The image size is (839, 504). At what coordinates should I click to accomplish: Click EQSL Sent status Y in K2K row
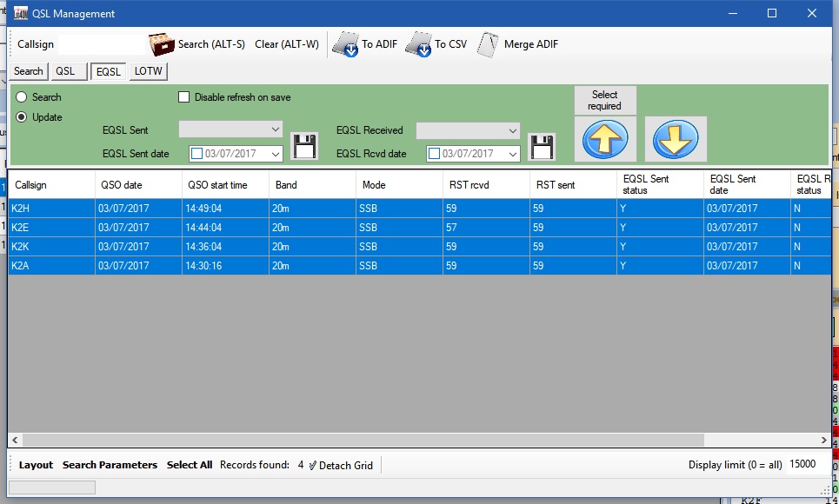tap(660, 247)
